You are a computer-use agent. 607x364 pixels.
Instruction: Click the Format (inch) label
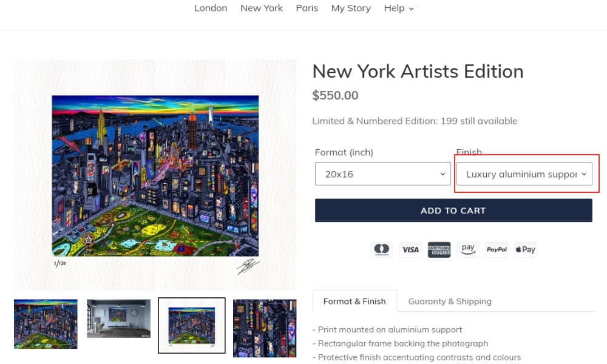344,152
